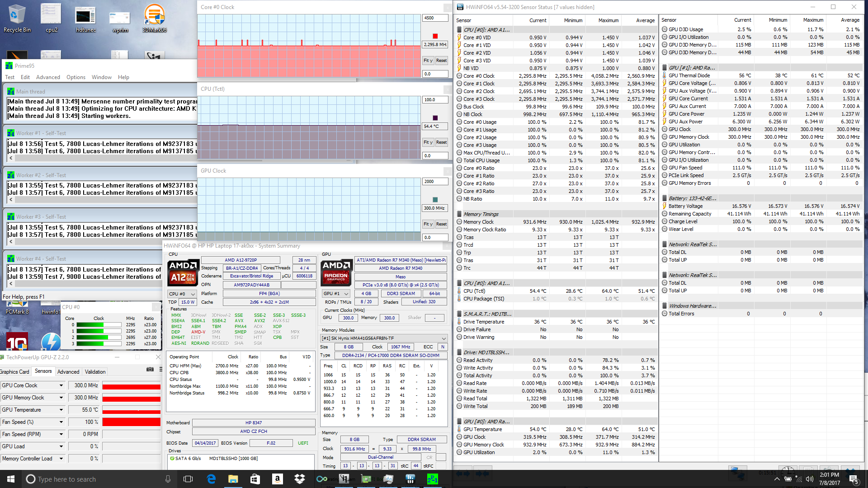Screen dimensions: 868x488
Task: Open the Prime95 Test menu
Action: [9, 77]
